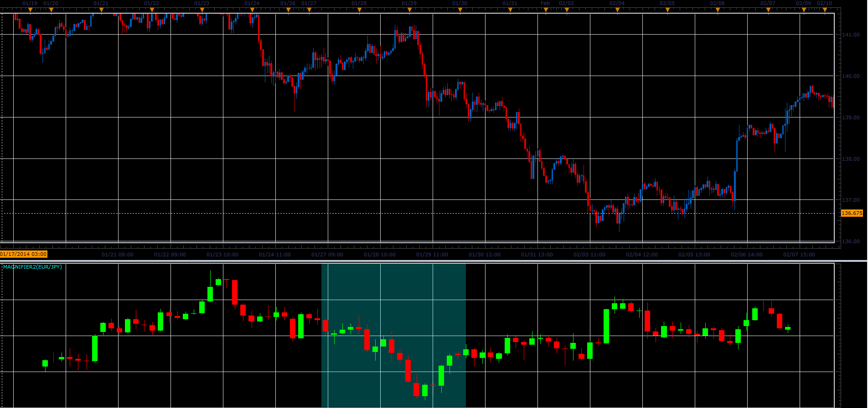868x408 pixels.
Task: Select the 01/30 12:00 time axis label
Action: point(485,255)
